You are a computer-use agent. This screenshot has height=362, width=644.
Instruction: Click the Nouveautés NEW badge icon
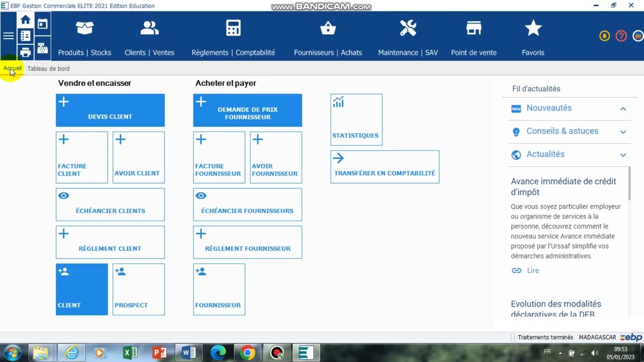516,109
